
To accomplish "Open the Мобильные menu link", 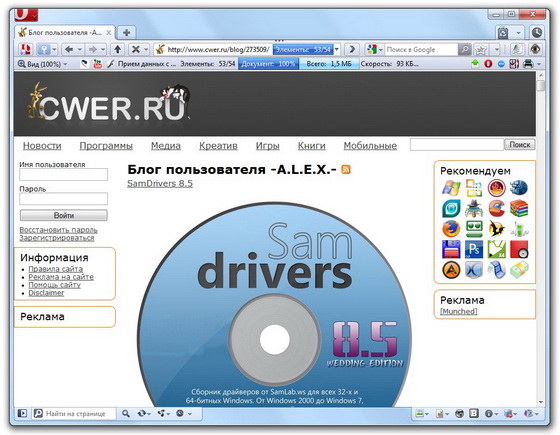I will pyautogui.click(x=370, y=146).
